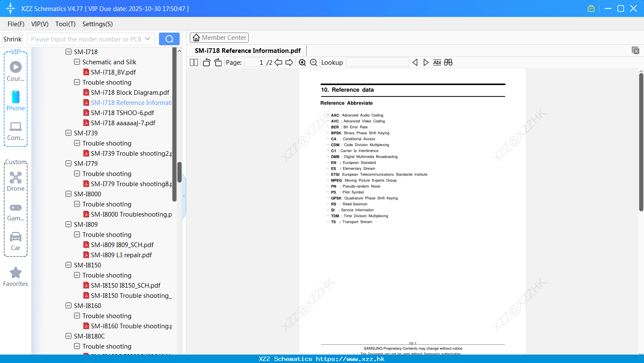Open the Tool(T) menu
644x363 pixels.
66,24
